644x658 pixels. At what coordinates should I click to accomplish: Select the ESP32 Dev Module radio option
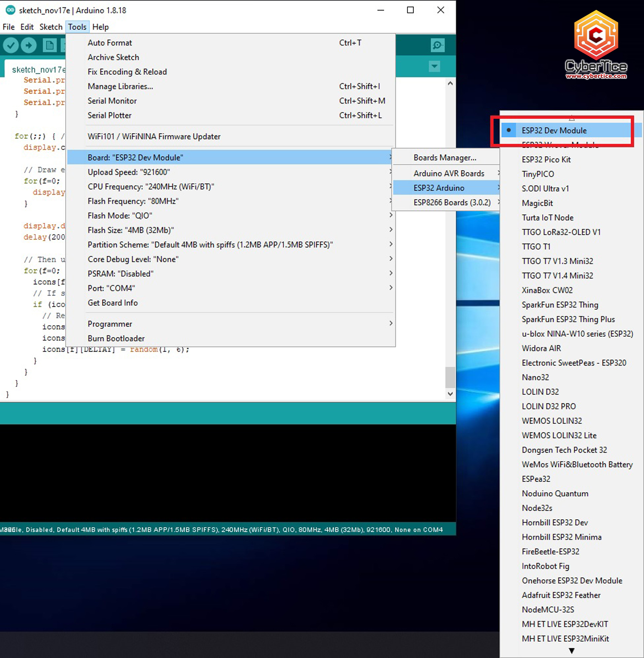[554, 131]
